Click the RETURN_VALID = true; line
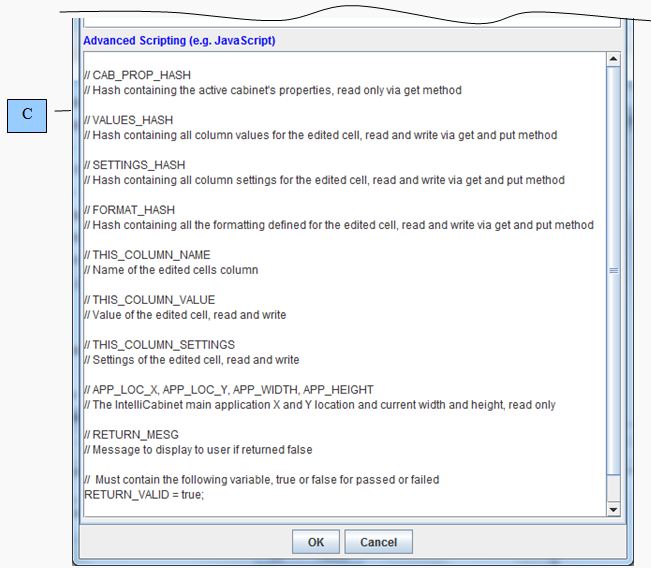The image size is (651, 568). pos(144,495)
